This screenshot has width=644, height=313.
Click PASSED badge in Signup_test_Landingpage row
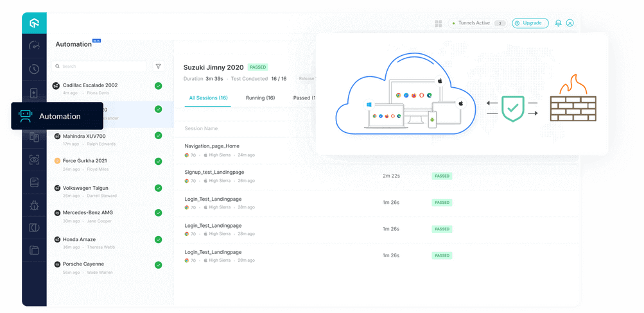(x=442, y=176)
